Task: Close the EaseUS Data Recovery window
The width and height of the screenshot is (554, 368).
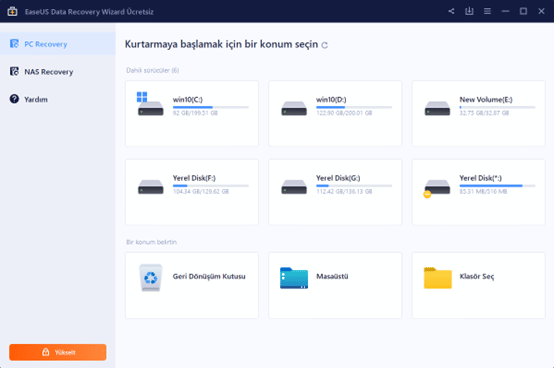Action: (x=541, y=11)
